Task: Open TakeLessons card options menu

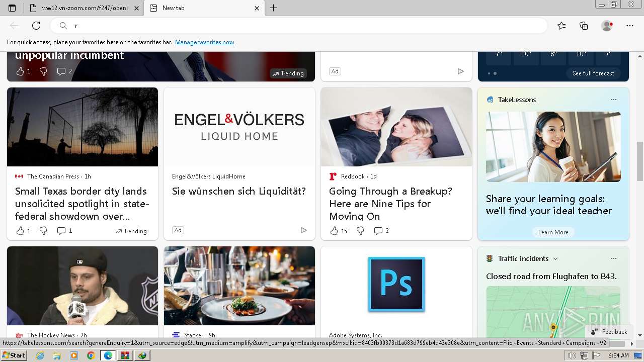Action: (614, 100)
